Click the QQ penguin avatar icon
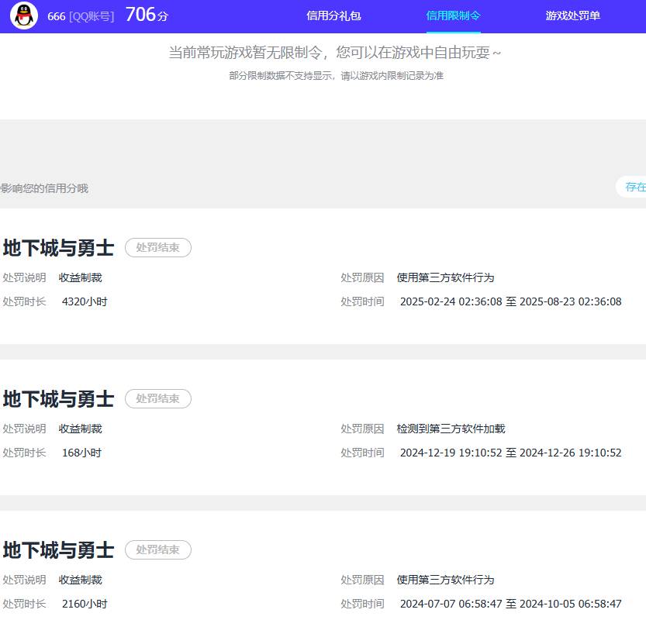The width and height of the screenshot is (646, 644). 24,15
